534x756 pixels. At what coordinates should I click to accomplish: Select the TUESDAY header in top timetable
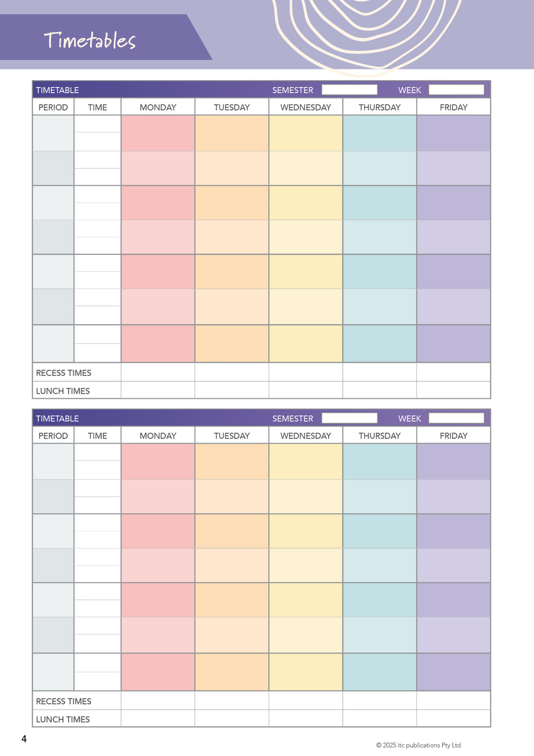[232, 107]
